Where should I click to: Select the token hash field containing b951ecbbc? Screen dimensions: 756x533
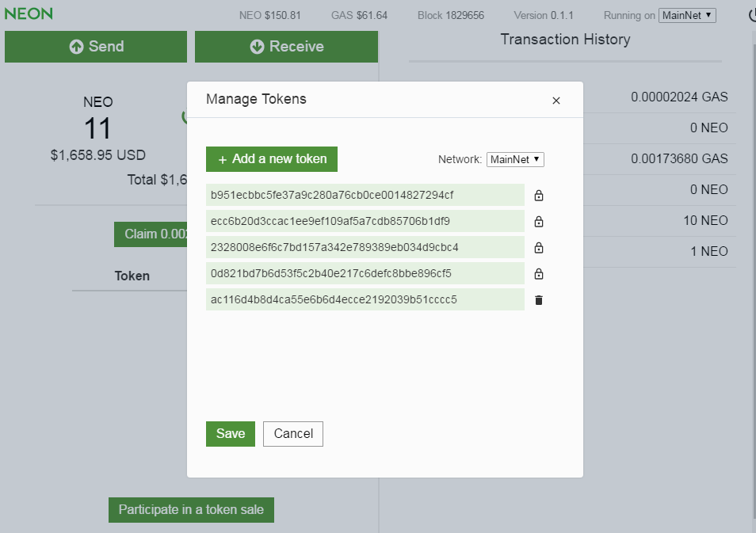click(365, 195)
